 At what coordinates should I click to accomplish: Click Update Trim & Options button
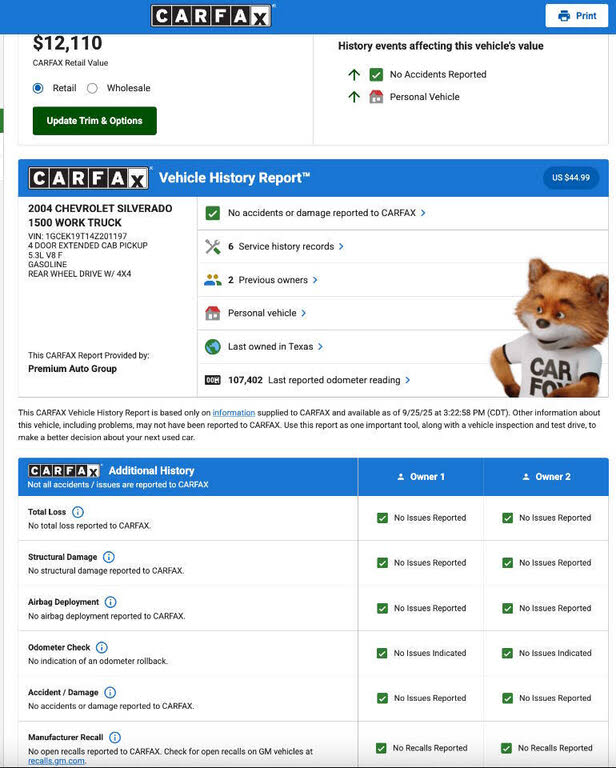click(95, 121)
